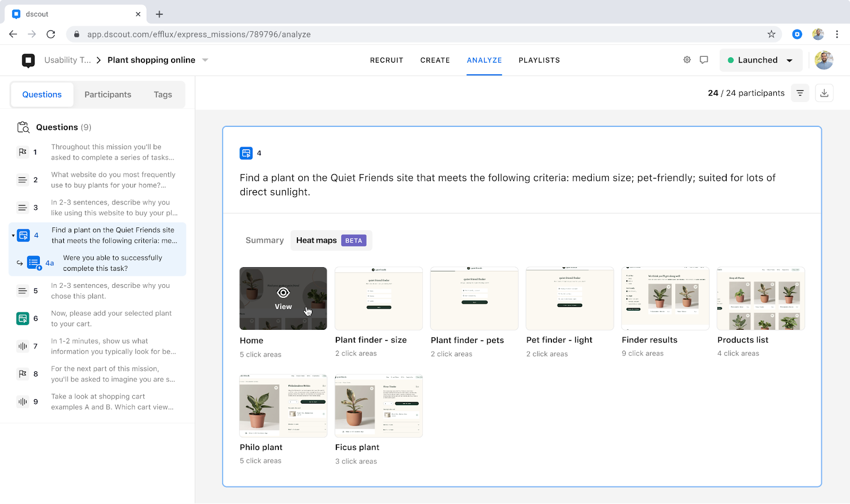The image size is (850, 504).
Task: Click the task icon in question 4 header
Action: tap(246, 153)
